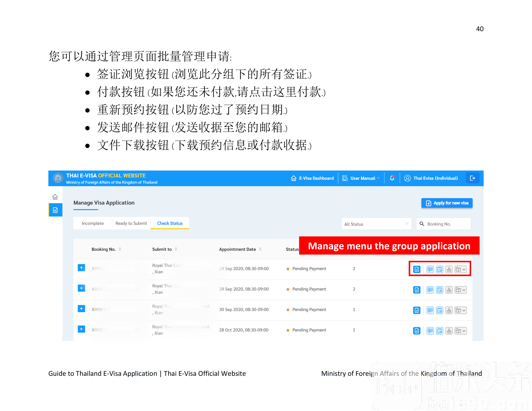Click the applications icon in the left sidebar
532x411 pixels.
(x=55, y=210)
